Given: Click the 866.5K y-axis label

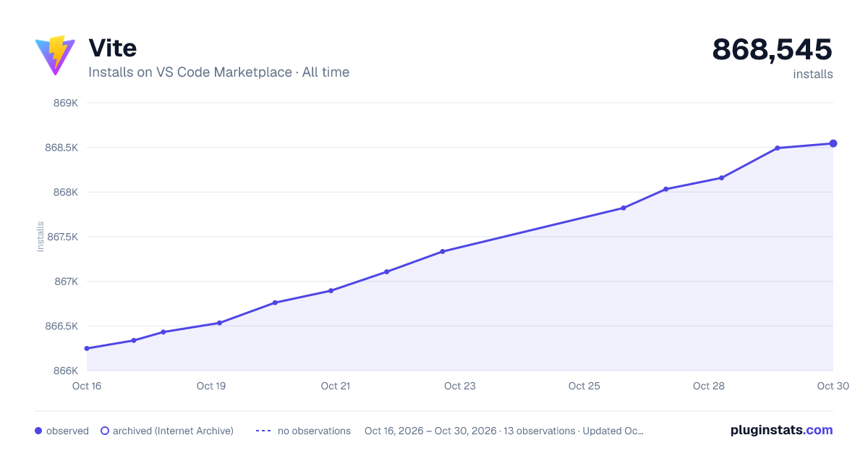Looking at the screenshot, I should pyautogui.click(x=61, y=326).
